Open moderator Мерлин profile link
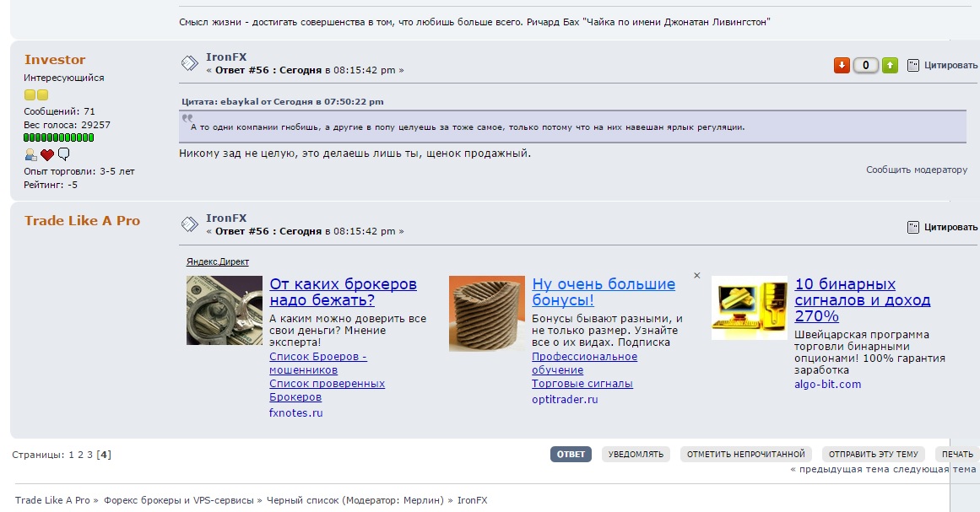The image size is (980, 512). pyautogui.click(x=421, y=500)
